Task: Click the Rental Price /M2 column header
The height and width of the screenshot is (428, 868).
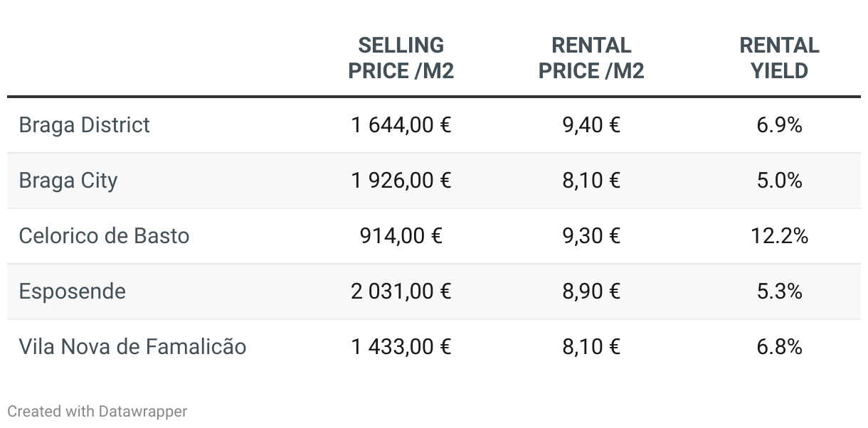Action: (x=591, y=58)
